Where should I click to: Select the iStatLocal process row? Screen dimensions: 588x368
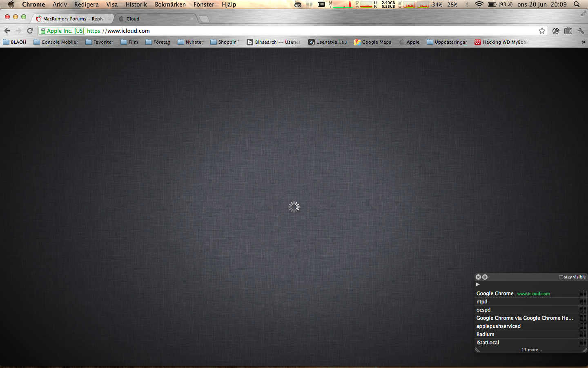[x=531, y=343]
